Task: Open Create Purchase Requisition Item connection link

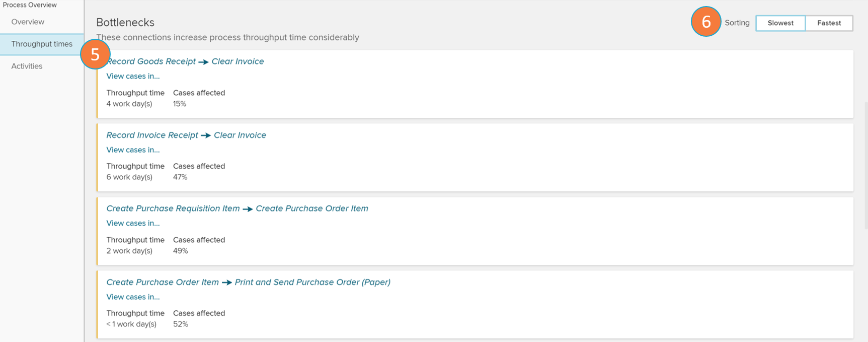Action: tap(173, 209)
